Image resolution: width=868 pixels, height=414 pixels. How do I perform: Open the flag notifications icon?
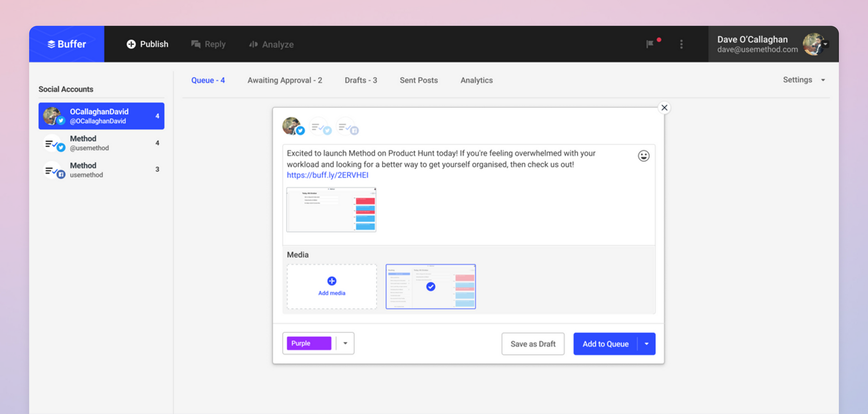pyautogui.click(x=650, y=44)
